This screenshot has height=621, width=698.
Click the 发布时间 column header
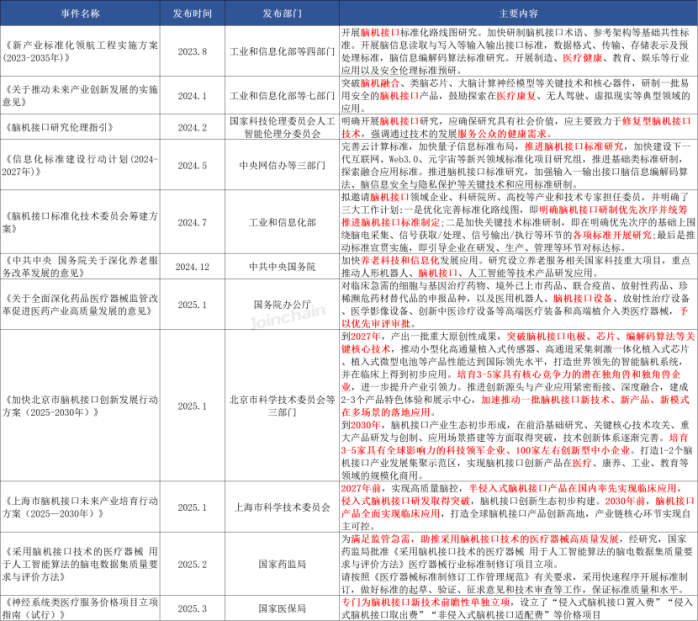pyautogui.click(x=192, y=13)
